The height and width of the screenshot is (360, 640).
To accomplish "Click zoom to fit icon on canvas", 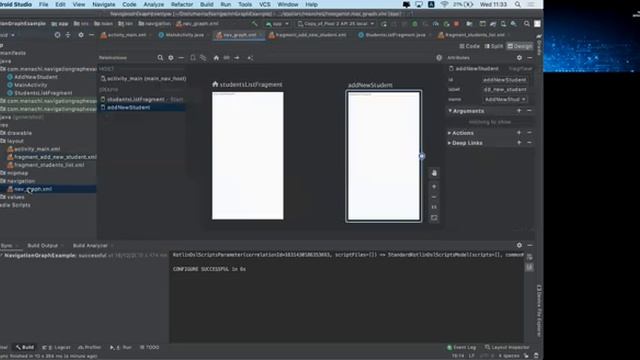I will coord(434,218).
